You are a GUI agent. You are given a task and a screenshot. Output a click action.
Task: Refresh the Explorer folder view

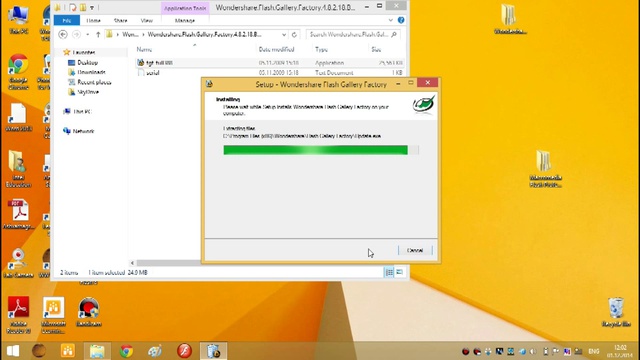pos(294,35)
